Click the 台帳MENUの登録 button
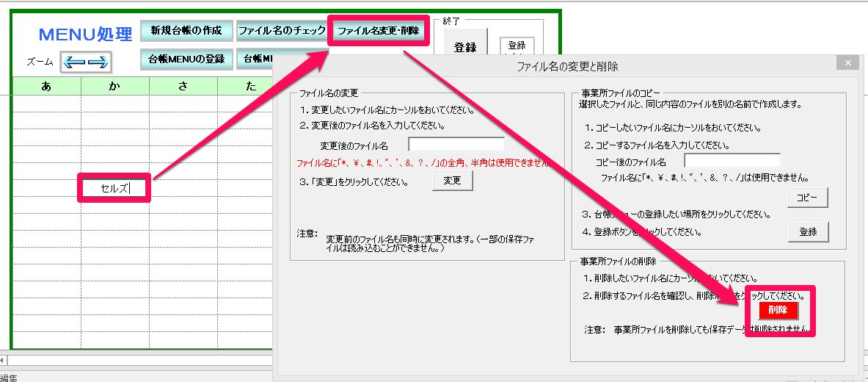 point(186,60)
